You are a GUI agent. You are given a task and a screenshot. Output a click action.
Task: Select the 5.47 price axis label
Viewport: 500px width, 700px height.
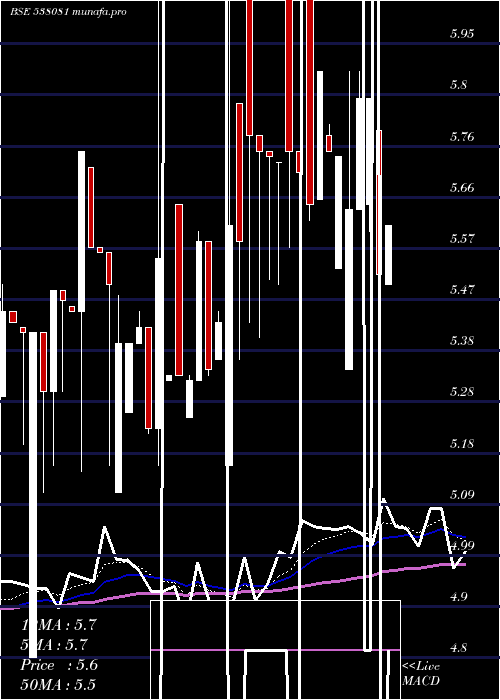[462, 290]
